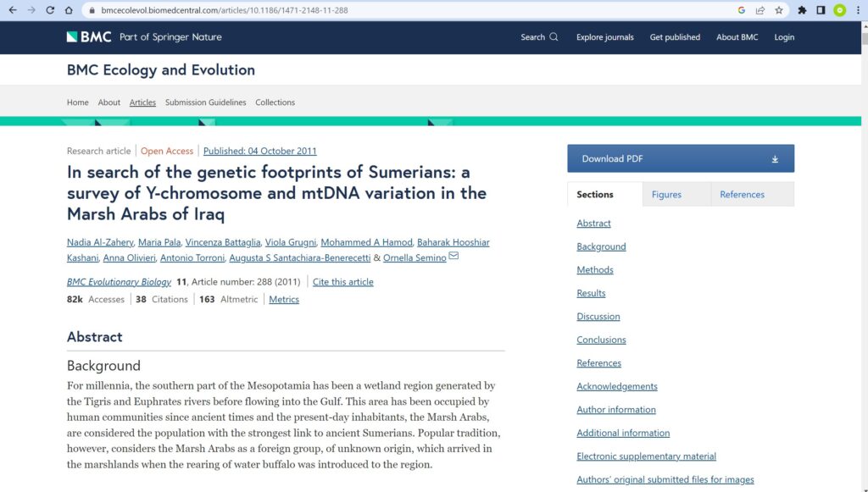Reload the page with refresh icon
This screenshot has width=868, height=492.
click(50, 10)
